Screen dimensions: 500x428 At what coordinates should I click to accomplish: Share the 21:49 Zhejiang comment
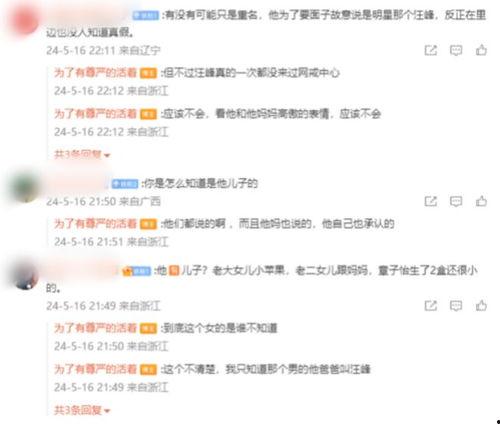click(430, 306)
